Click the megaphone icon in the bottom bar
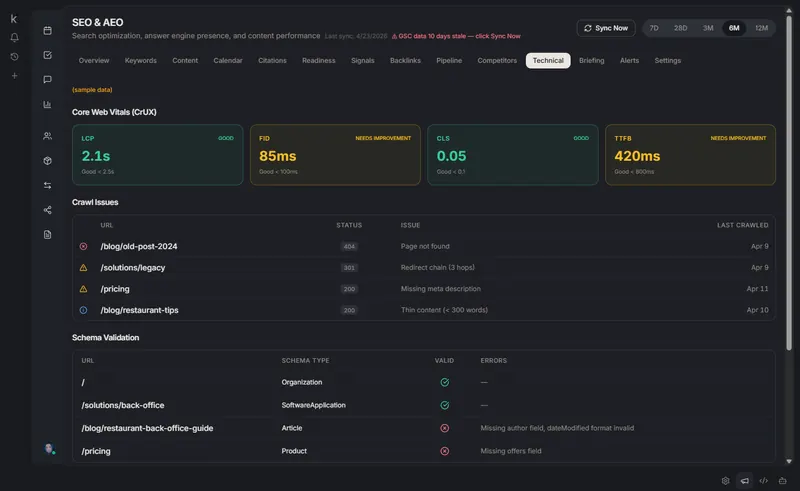Screen dimensions: 800x491 (x=744, y=480)
